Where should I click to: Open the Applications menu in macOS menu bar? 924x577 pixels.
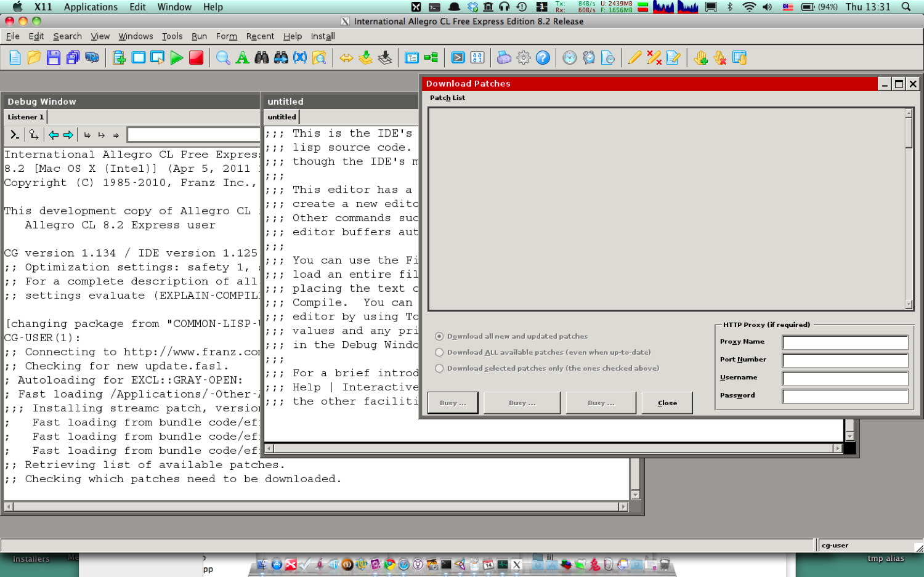91,7
